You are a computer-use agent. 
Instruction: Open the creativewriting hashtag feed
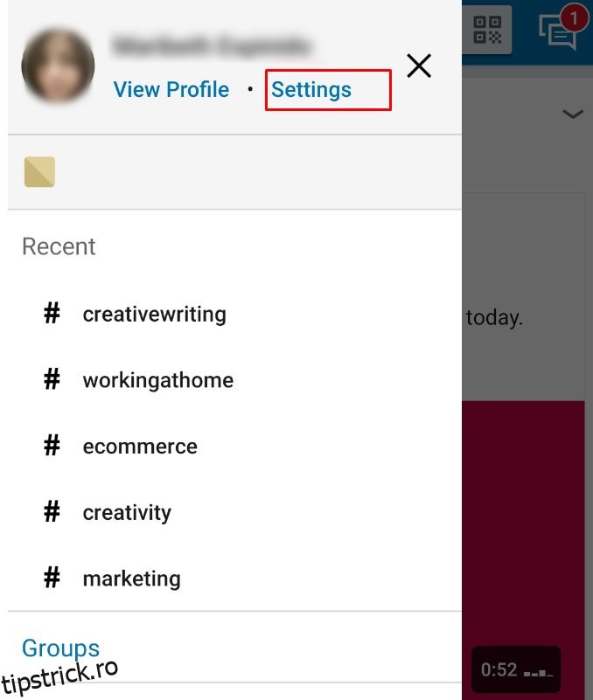tap(154, 315)
